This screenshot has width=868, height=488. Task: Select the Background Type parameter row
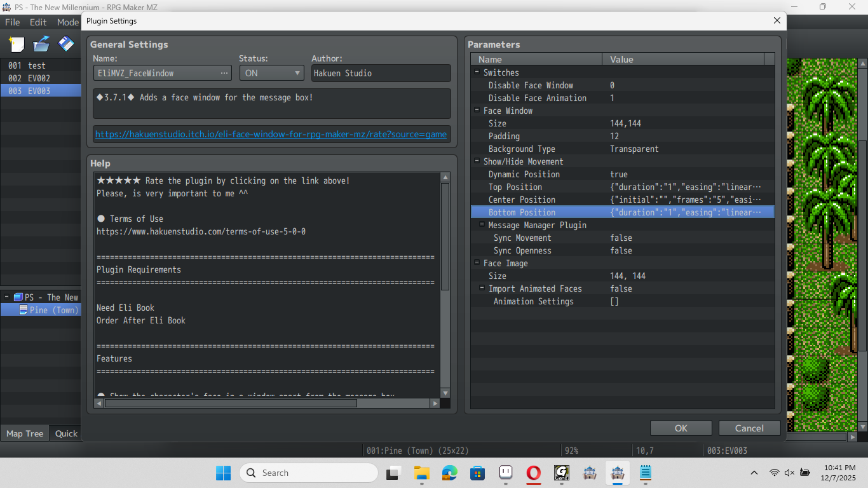tap(623, 149)
